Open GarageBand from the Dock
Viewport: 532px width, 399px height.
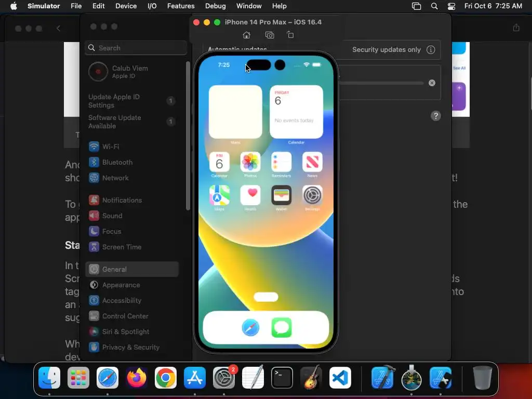click(311, 378)
